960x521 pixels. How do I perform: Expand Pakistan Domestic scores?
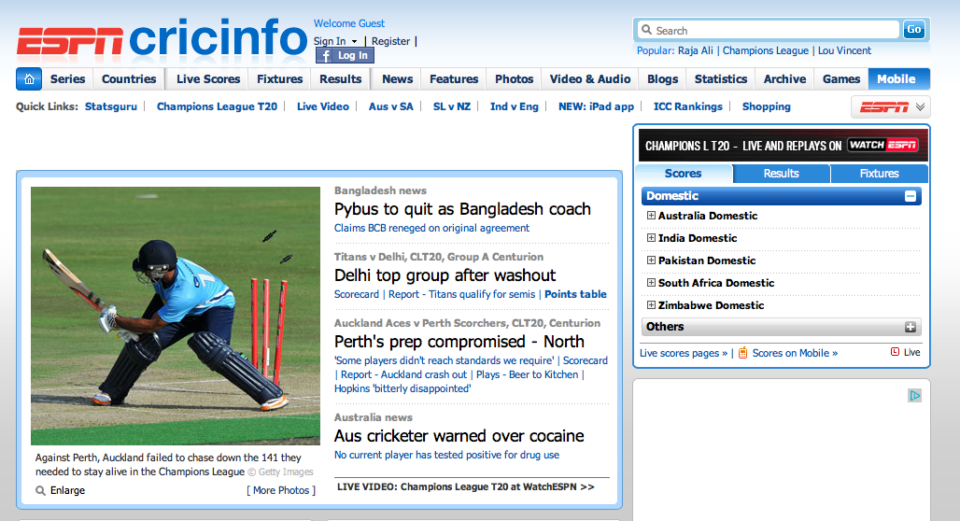(651, 260)
